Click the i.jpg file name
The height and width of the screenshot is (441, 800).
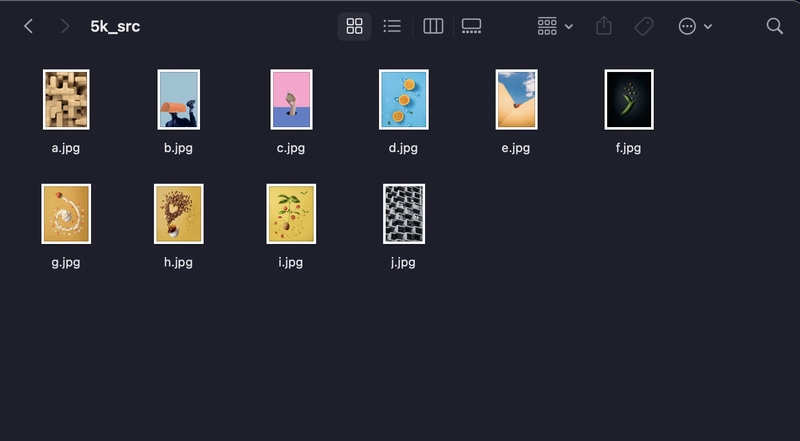[x=291, y=262]
